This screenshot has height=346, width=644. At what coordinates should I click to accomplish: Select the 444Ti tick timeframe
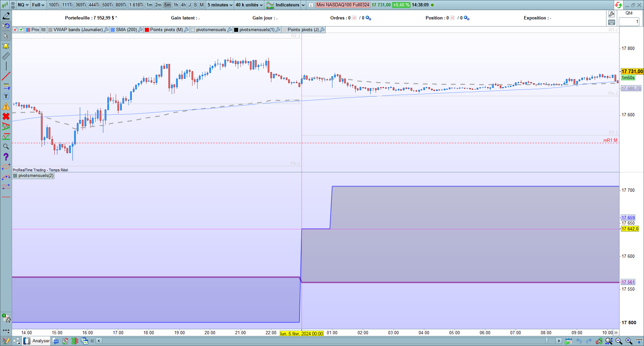[x=94, y=5]
